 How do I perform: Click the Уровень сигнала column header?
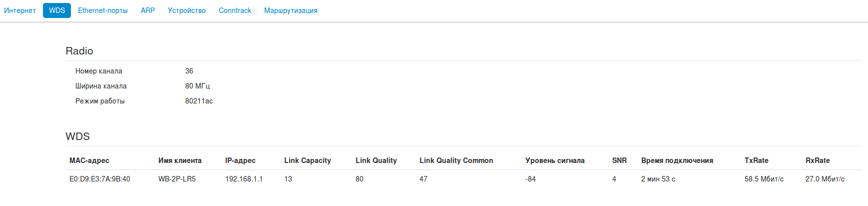555,160
